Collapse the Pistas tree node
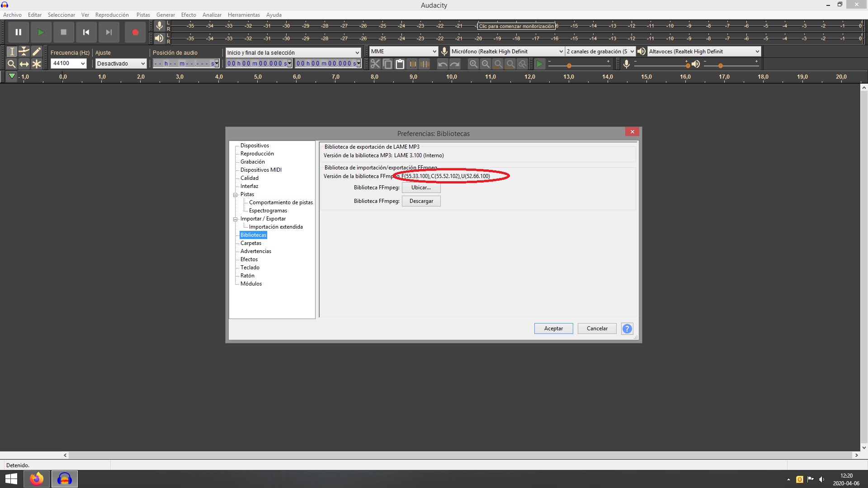This screenshot has width=868, height=488. [x=236, y=195]
